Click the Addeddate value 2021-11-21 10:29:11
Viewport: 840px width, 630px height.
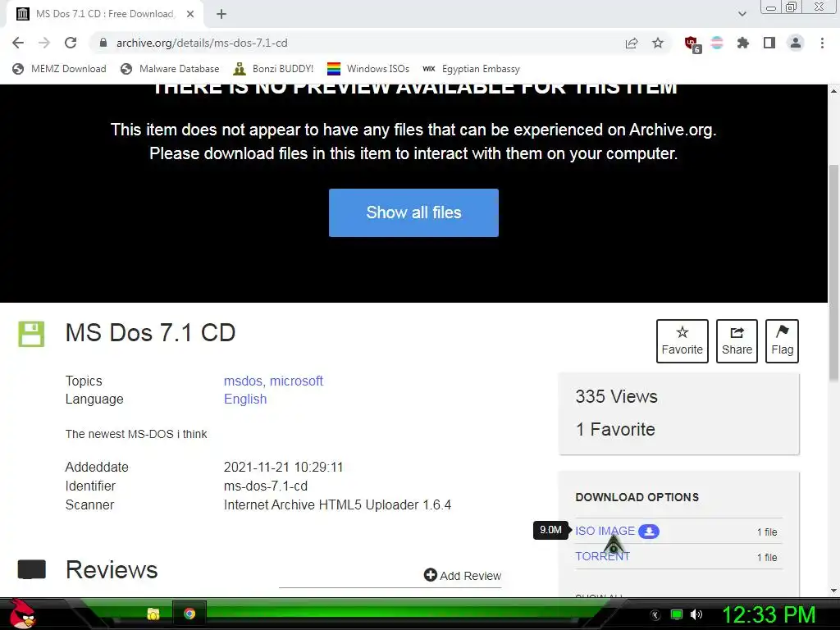[x=283, y=467]
